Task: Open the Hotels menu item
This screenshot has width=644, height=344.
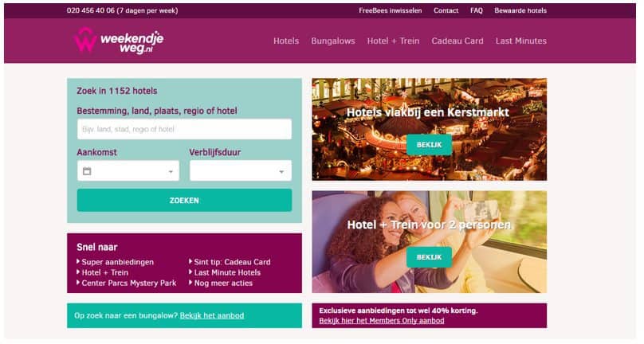Action: [x=286, y=41]
